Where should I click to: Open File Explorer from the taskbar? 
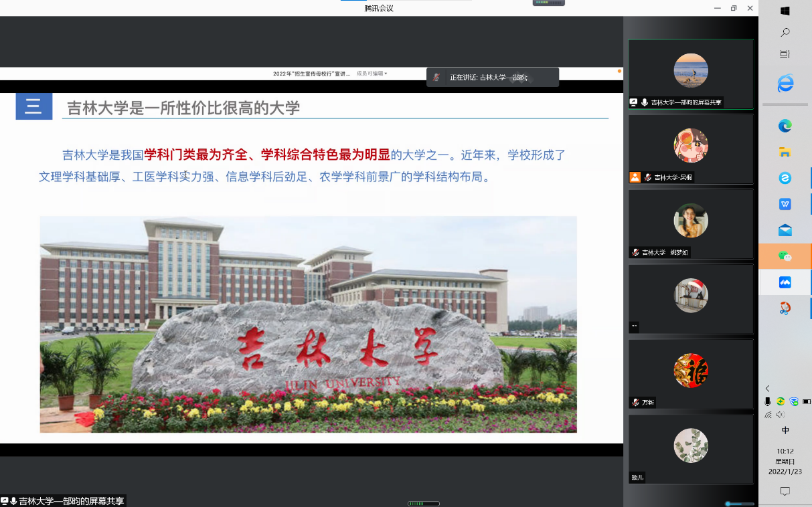tap(785, 152)
